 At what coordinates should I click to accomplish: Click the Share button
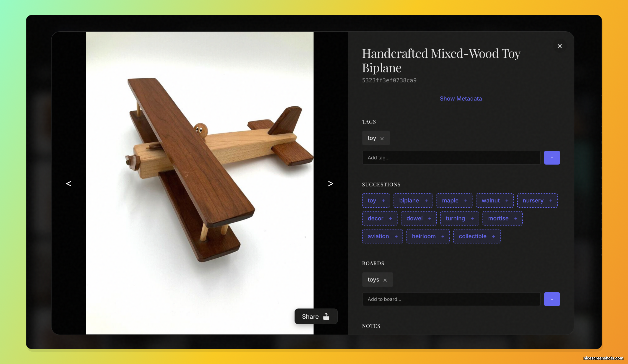click(316, 316)
